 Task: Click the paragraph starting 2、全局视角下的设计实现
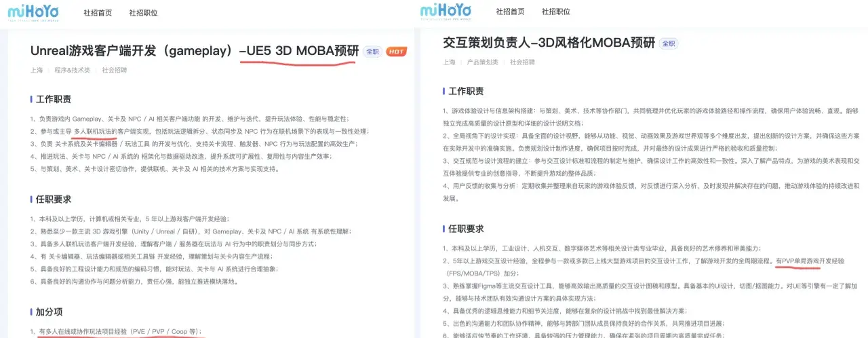[x=651, y=142]
